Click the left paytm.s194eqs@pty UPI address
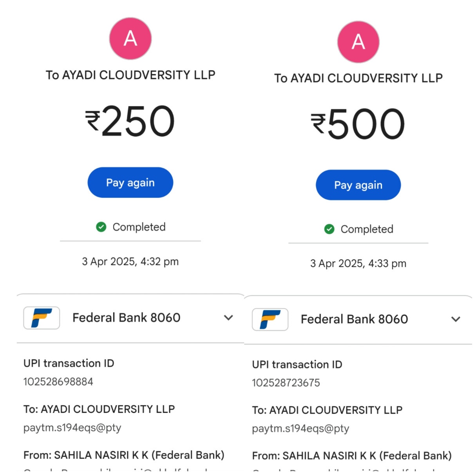Viewport: 476px width, 472px height. (72, 427)
